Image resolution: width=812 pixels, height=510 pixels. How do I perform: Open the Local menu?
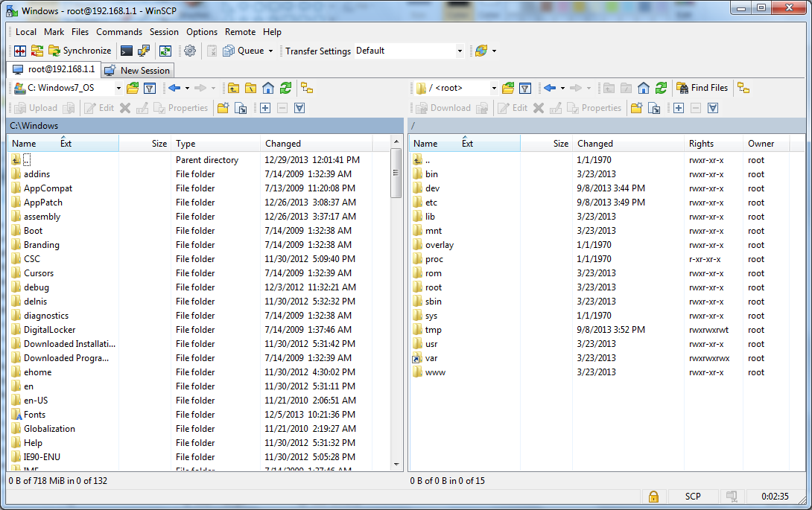(26, 31)
